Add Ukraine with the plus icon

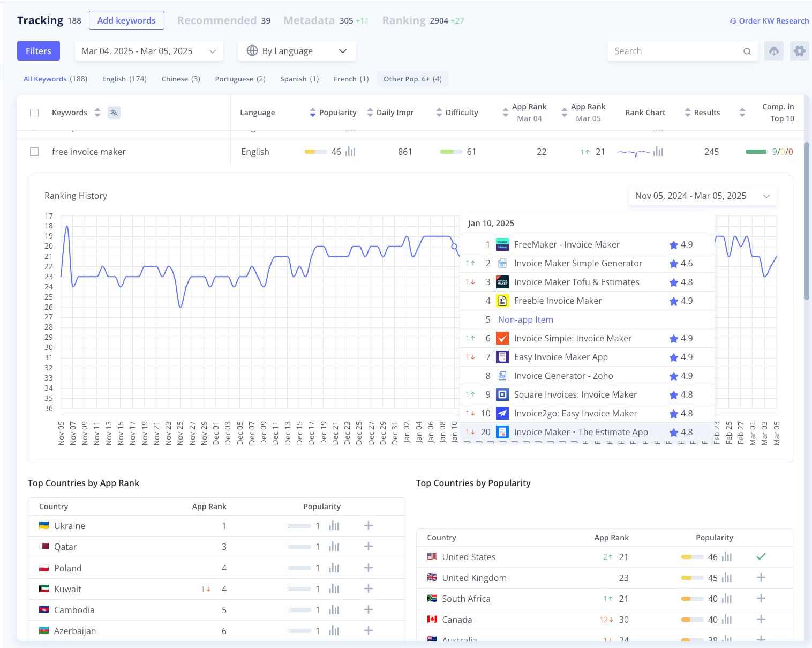pyautogui.click(x=369, y=525)
